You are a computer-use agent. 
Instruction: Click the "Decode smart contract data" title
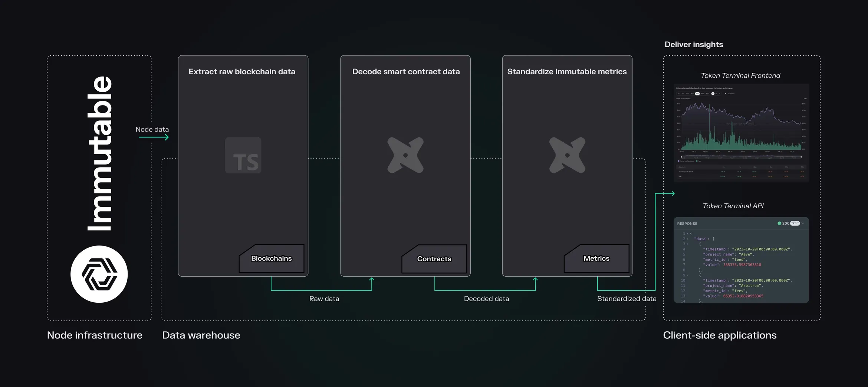point(406,72)
